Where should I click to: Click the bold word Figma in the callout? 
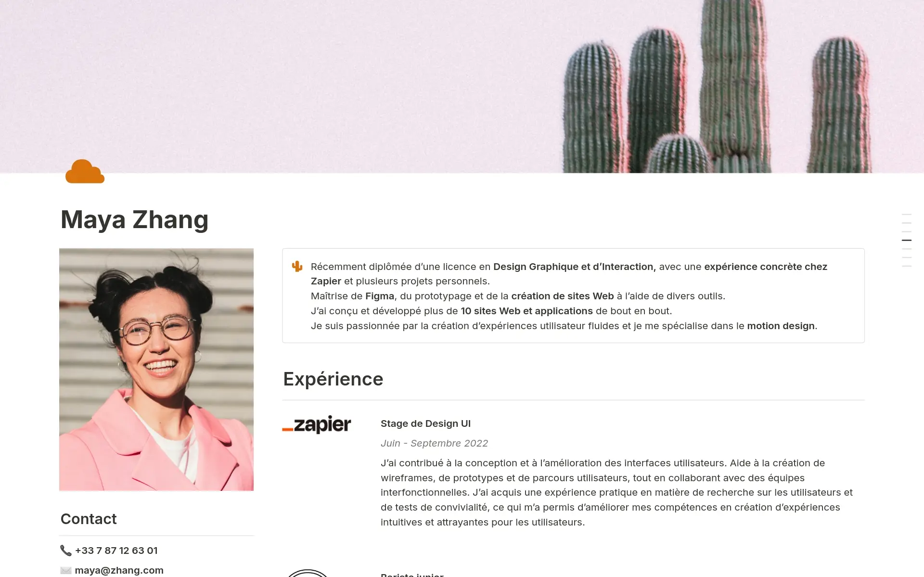click(x=380, y=296)
